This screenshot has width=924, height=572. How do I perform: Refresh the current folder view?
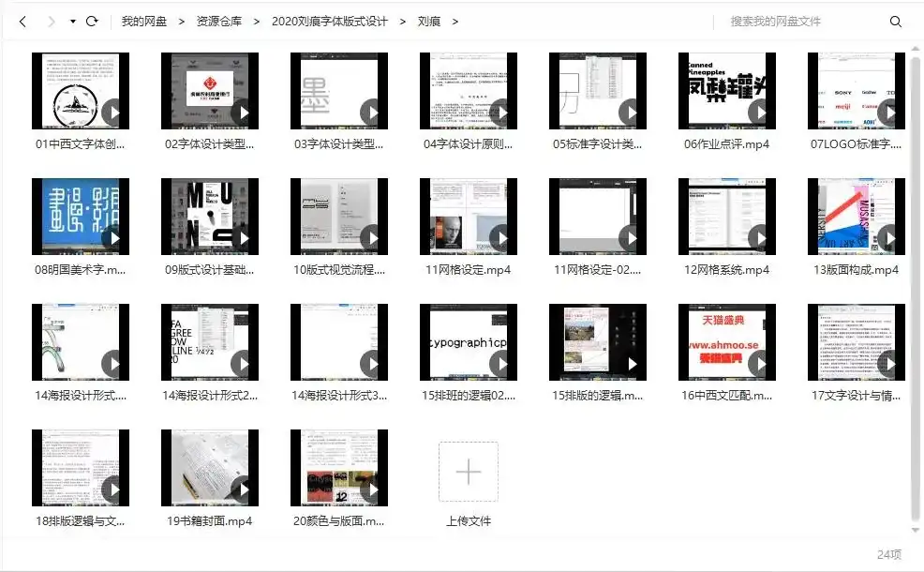(x=89, y=21)
